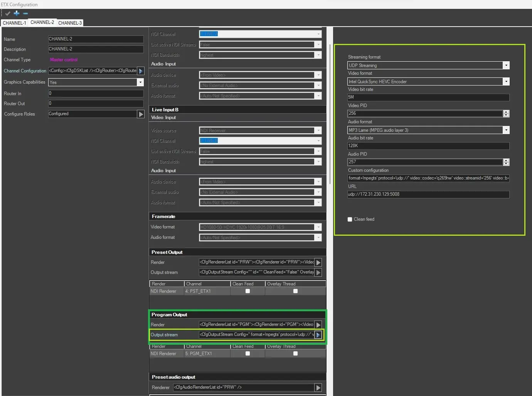The image size is (532, 396).
Task: Open Preset Output stream arrow button
Action: coord(318,272)
